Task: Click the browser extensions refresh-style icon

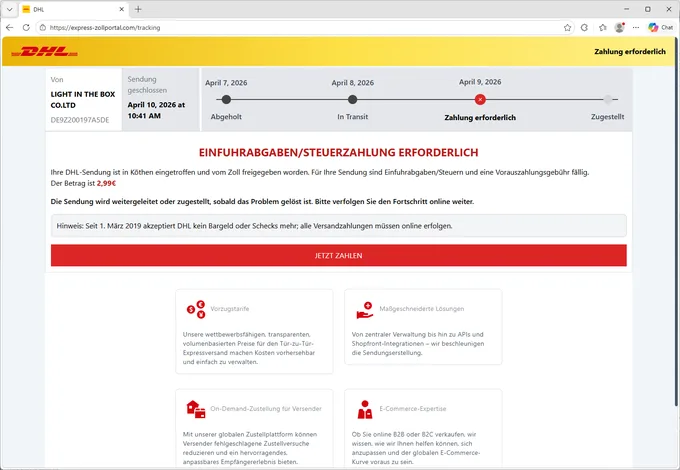Action: click(584, 27)
